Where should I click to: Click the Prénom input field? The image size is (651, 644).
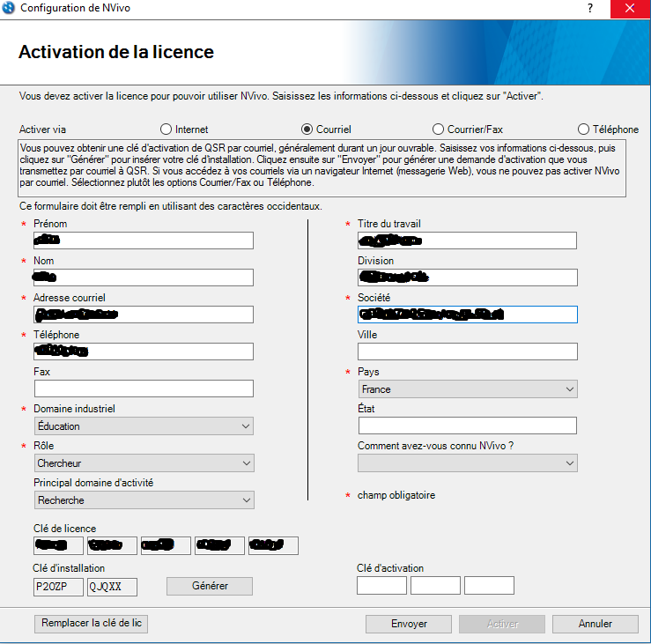pyautogui.click(x=144, y=241)
